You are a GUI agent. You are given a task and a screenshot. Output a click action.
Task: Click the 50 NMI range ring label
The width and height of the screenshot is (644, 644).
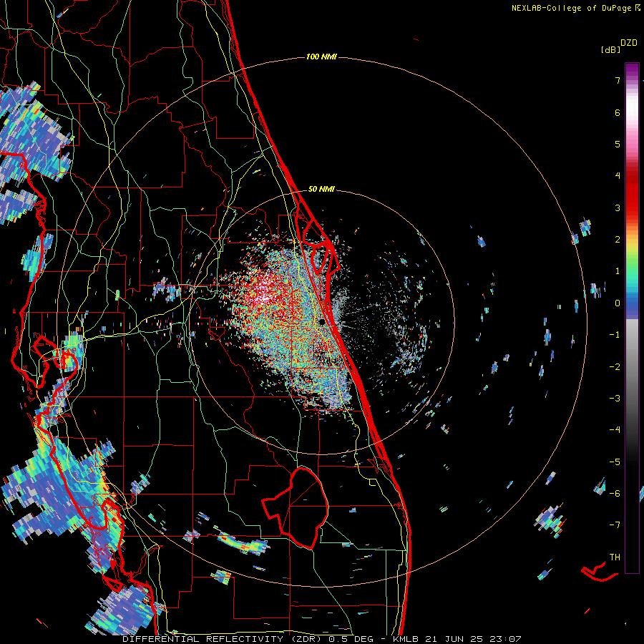coord(321,189)
